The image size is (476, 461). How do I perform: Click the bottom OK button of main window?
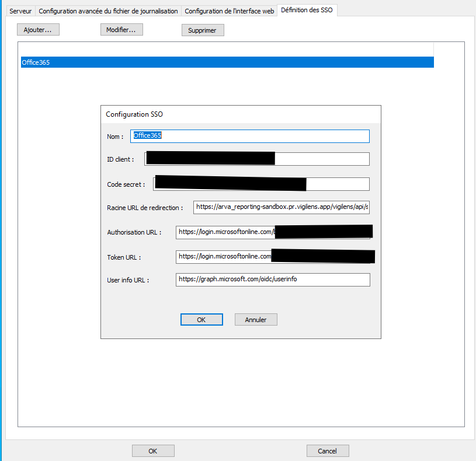click(153, 451)
